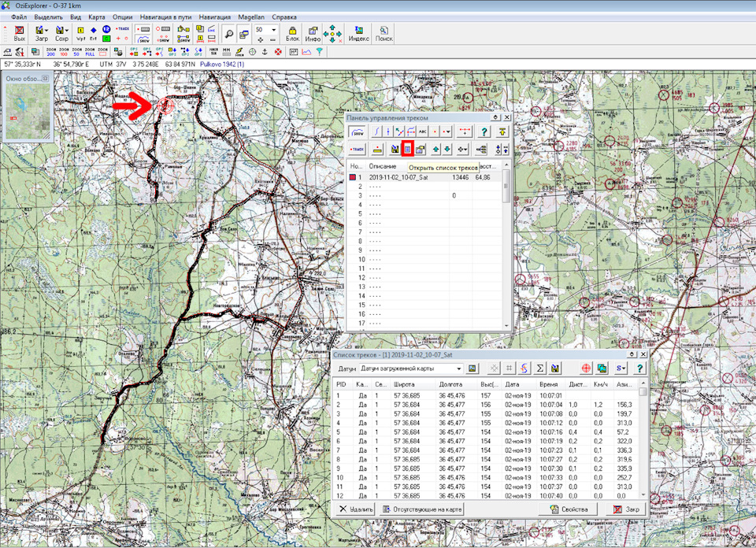Click the Блок lock icon in toolbar
The image size is (756, 548).
pos(292,33)
